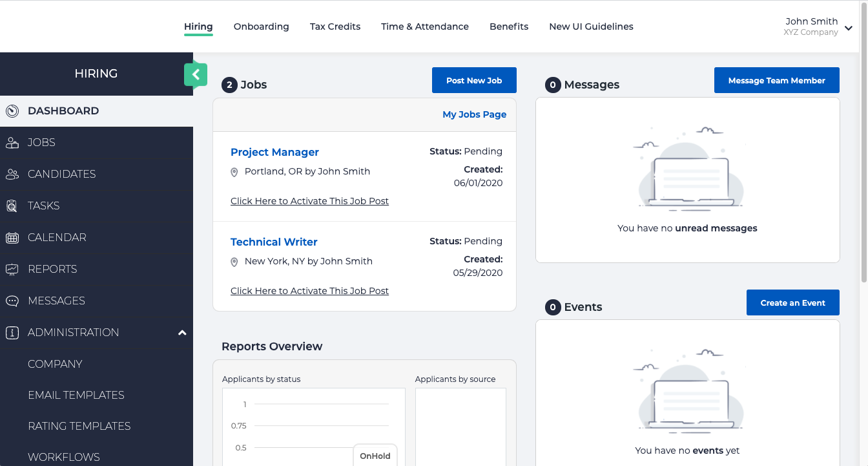Open Reports using the sidebar chart icon

[x=12, y=269]
